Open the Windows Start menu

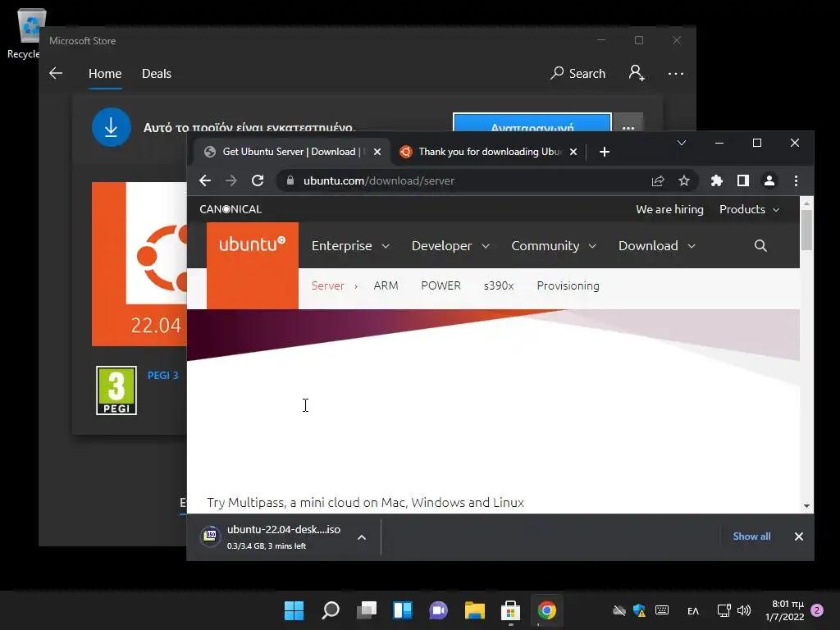tap(294, 610)
